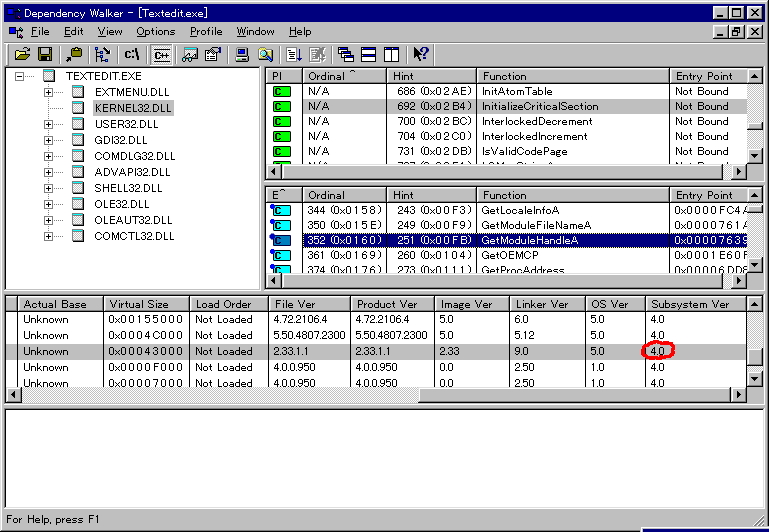Image resolution: width=769 pixels, height=532 pixels.
Task: Open the Options menu
Action: [155, 32]
